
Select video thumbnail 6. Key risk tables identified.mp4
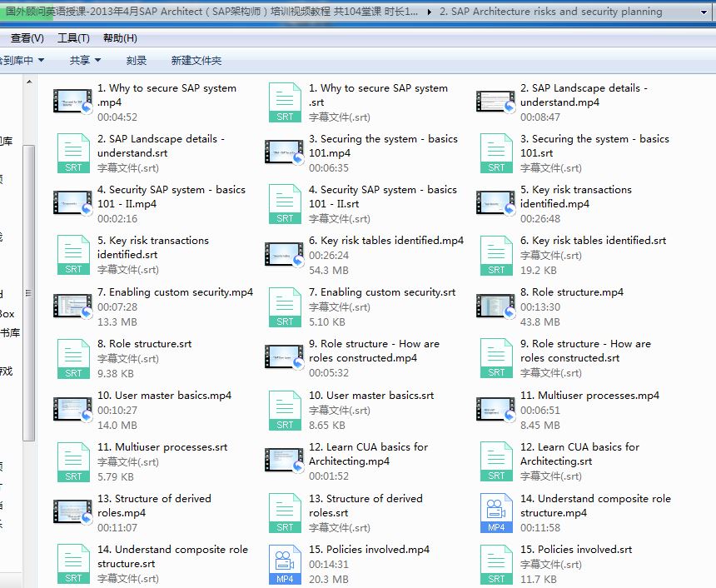pos(285,253)
